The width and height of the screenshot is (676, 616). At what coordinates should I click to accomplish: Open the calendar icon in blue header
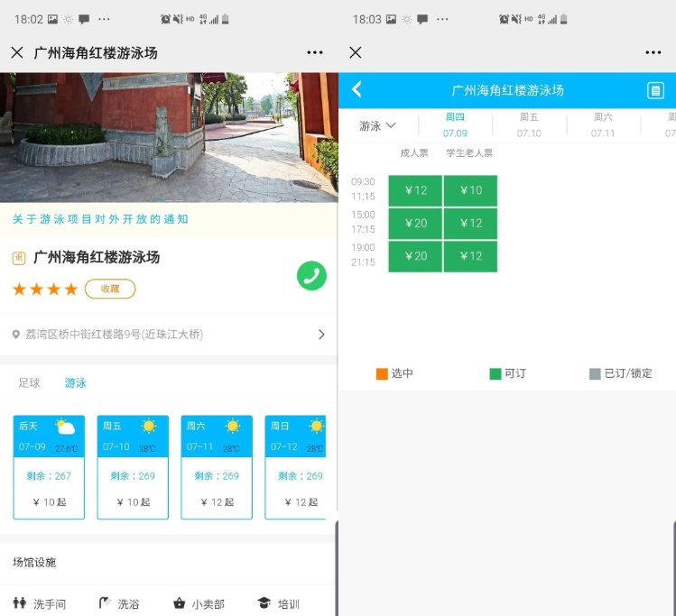pos(655,90)
